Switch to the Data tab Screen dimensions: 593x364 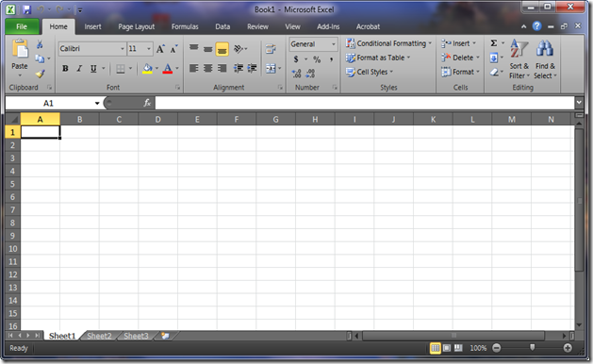click(x=222, y=26)
